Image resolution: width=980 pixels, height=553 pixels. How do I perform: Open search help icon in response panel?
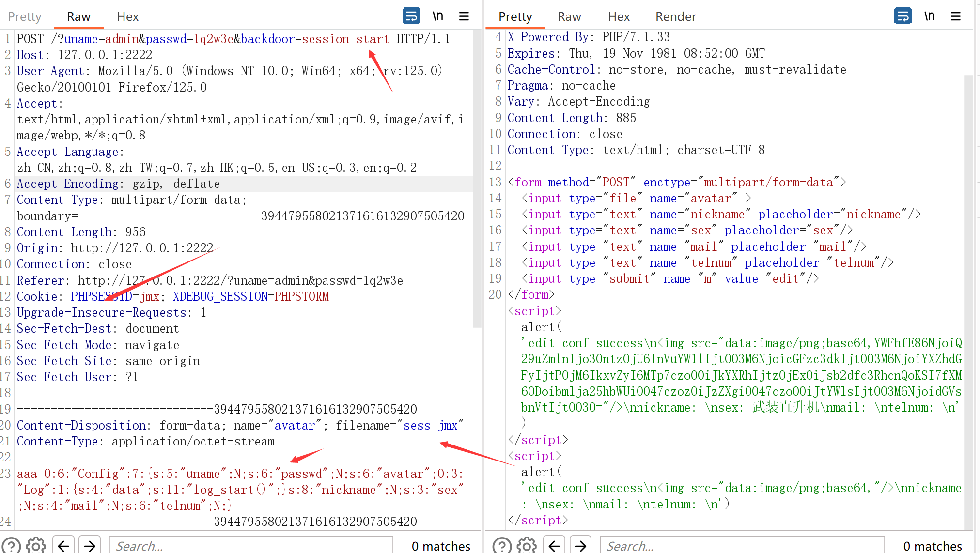pos(502,546)
